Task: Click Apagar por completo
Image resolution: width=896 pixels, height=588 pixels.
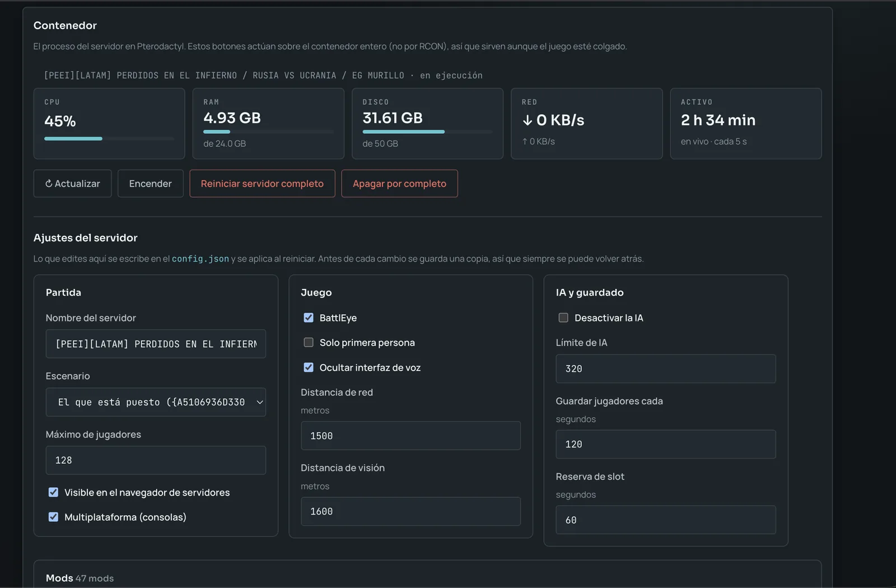Action: (x=399, y=184)
